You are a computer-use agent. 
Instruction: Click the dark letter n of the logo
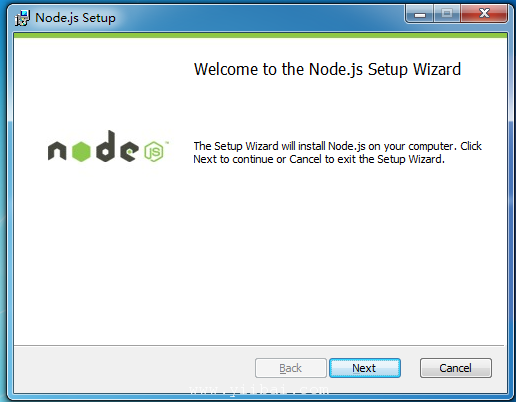tap(57, 151)
